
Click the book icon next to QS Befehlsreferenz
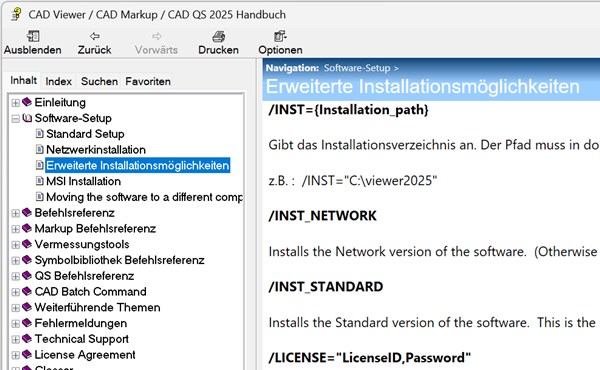coord(26,275)
